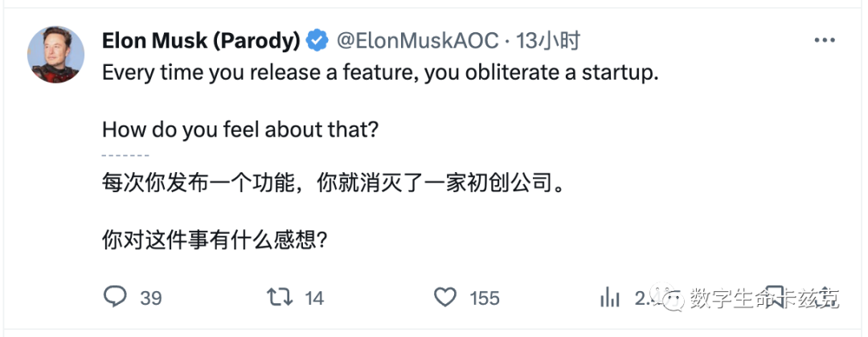
Task: Click the reply speech bubble icon
Action: (115, 297)
